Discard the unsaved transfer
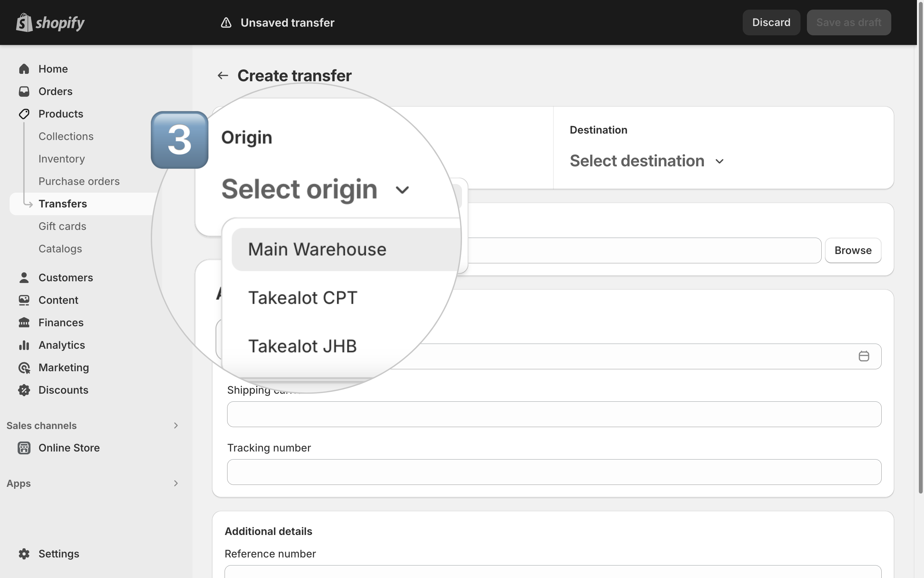This screenshot has width=924, height=578. pyautogui.click(x=771, y=22)
